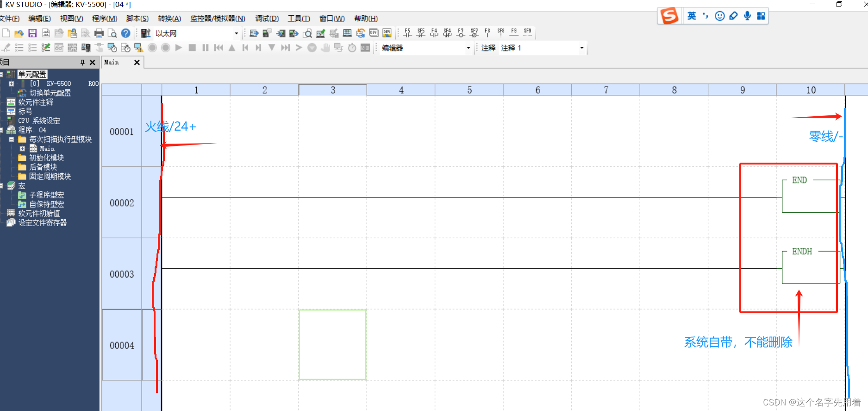Create a new project file icon
This screenshot has height=411, width=868.
[x=6, y=33]
